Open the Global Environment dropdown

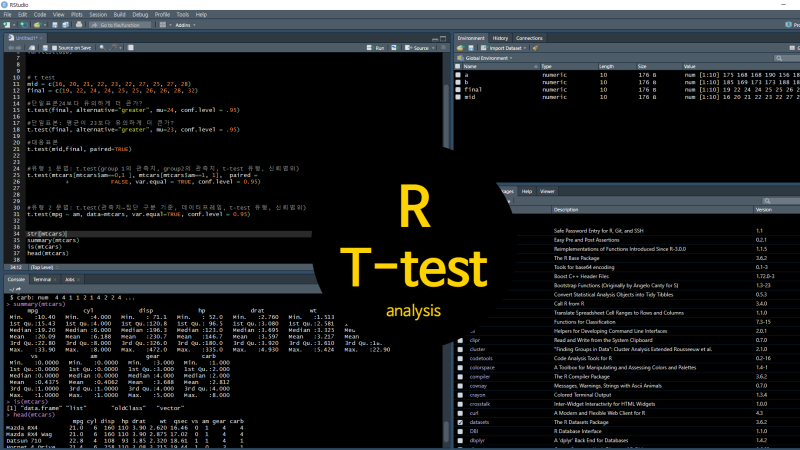[x=485, y=58]
